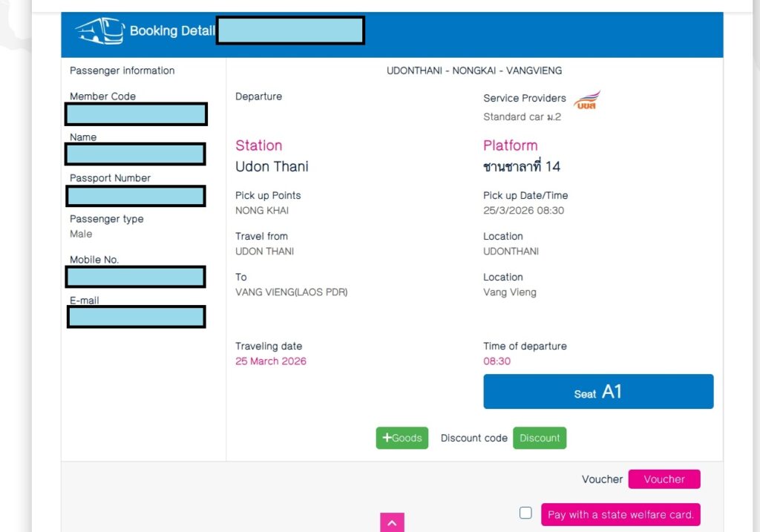This screenshot has width=760, height=532.
Task: Click the pink Platform heading
Action: (x=510, y=145)
